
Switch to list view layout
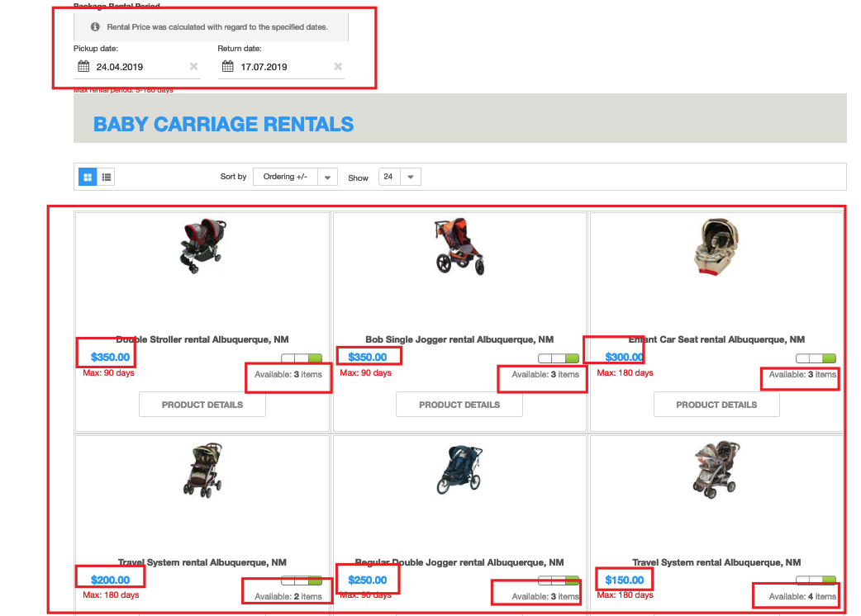[107, 177]
